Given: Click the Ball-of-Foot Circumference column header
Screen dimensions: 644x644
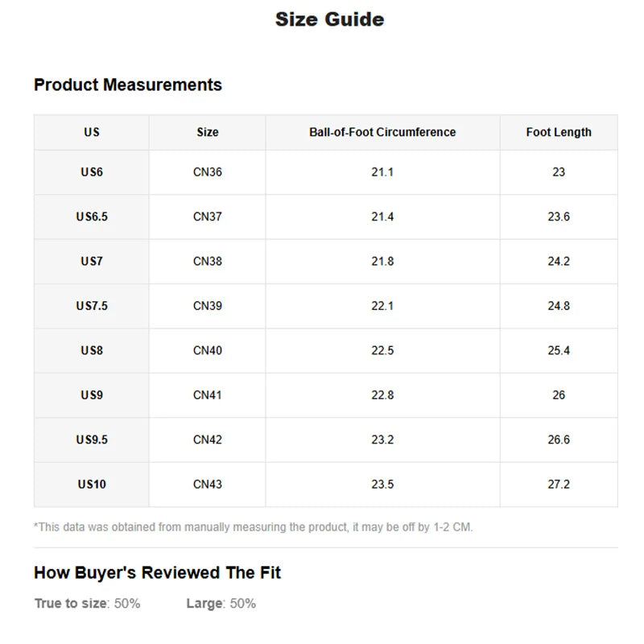Looking at the screenshot, I should point(382,132).
